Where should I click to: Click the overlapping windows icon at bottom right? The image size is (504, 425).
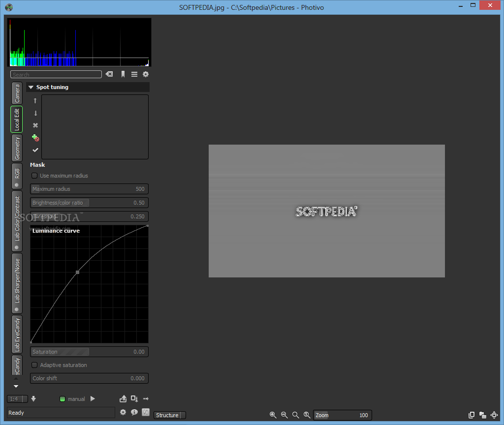coord(483,415)
